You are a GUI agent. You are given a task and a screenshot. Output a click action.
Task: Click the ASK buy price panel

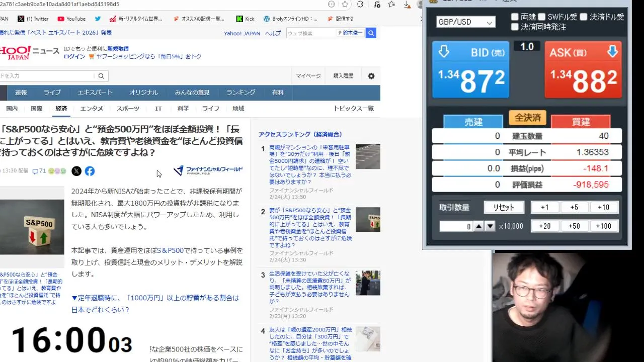tap(583, 69)
